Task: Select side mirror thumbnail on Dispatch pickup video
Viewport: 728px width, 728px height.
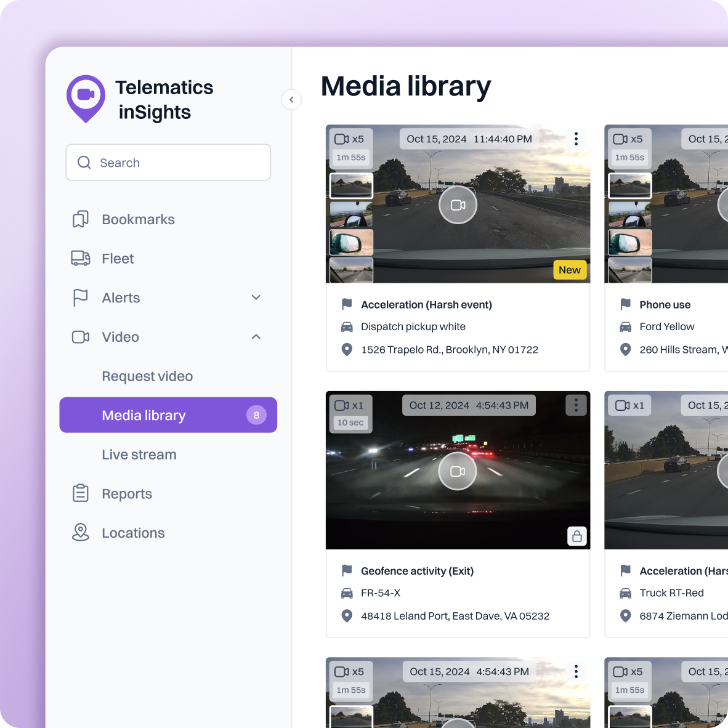Action: coord(352,242)
